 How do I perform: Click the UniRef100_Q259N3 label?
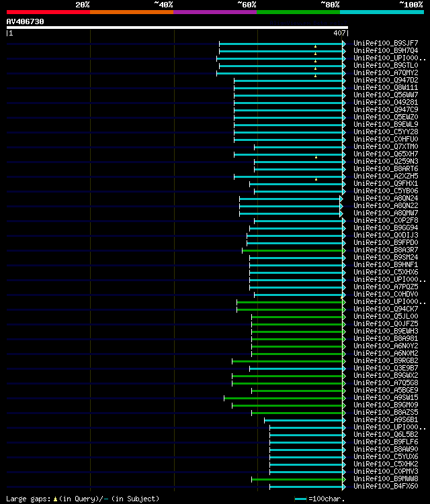pyautogui.click(x=386, y=161)
